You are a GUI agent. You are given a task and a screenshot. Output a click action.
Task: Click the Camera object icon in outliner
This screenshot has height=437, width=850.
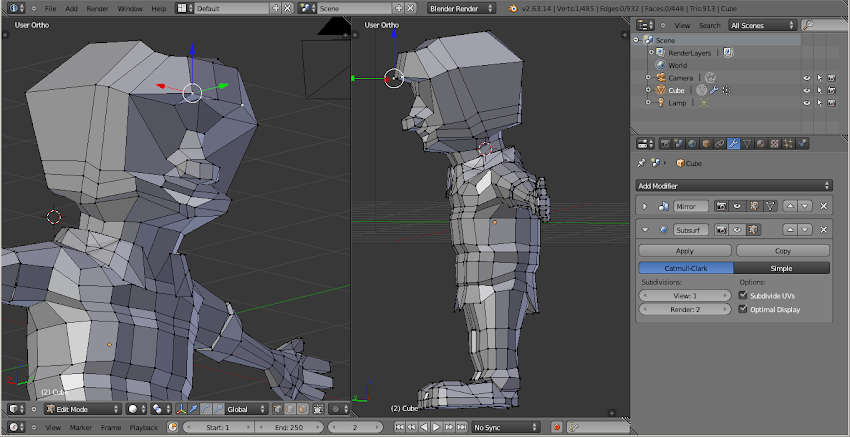tap(660, 77)
